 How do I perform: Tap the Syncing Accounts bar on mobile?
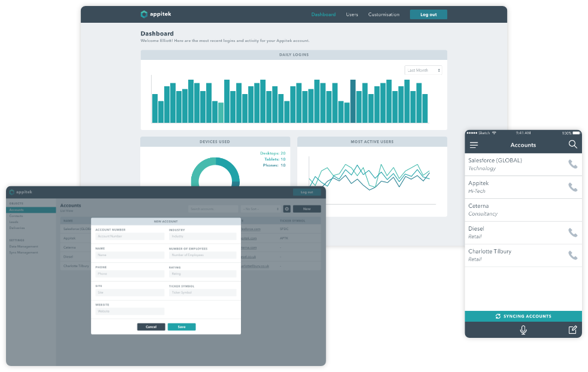point(523,316)
